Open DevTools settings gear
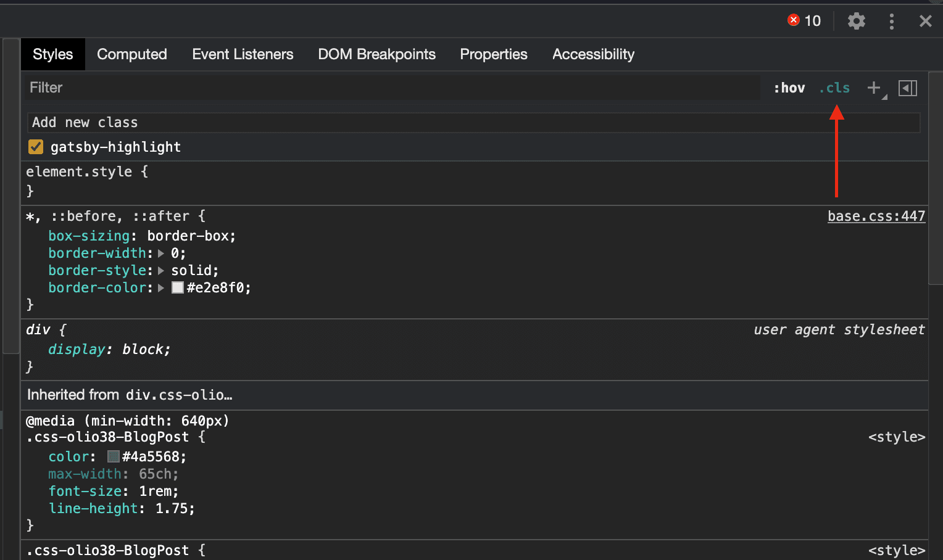Image resolution: width=943 pixels, height=560 pixels. [x=856, y=22]
